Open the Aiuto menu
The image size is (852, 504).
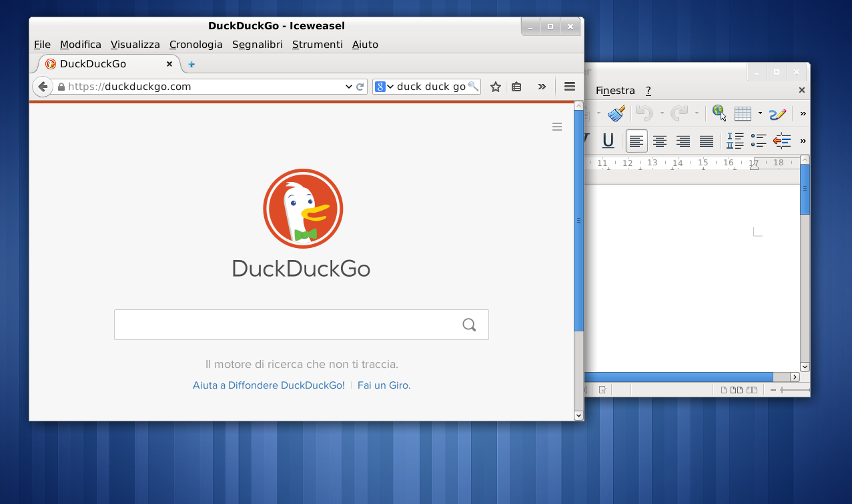365,45
